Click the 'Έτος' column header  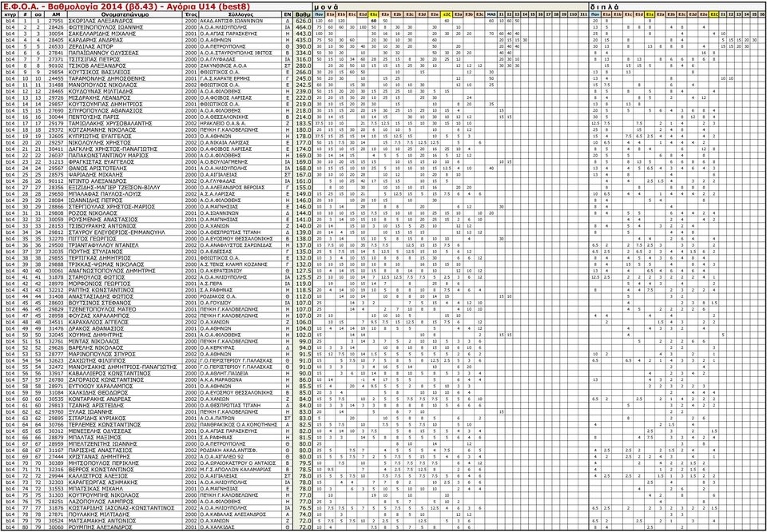[191, 15]
